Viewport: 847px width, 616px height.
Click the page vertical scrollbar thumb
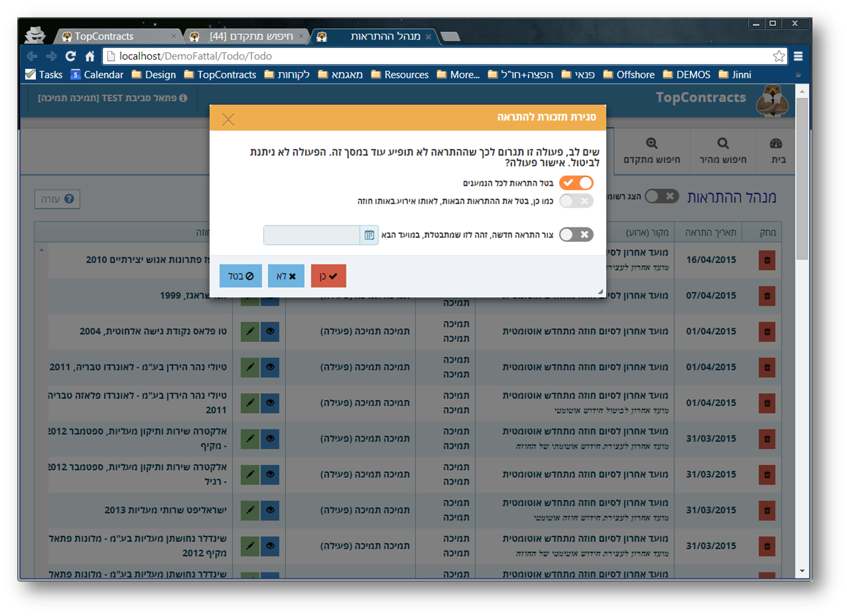(802, 179)
